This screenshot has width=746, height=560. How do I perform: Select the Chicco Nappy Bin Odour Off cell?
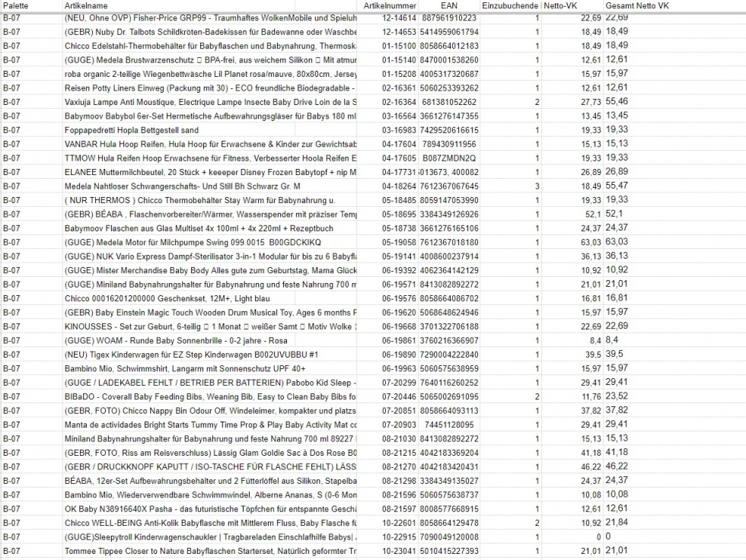(x=209, y=411)
